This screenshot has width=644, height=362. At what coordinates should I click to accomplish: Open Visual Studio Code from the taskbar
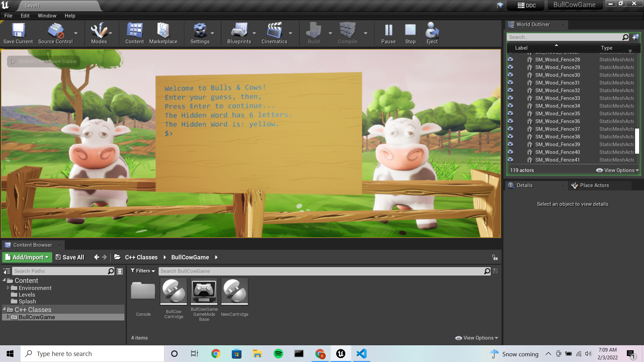361,354
